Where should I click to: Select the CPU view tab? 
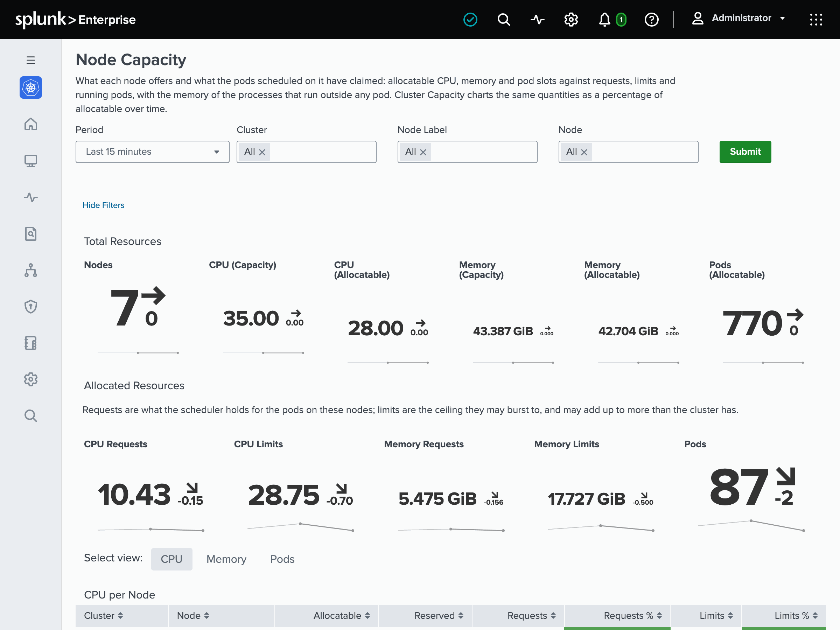tap(171, 559)
